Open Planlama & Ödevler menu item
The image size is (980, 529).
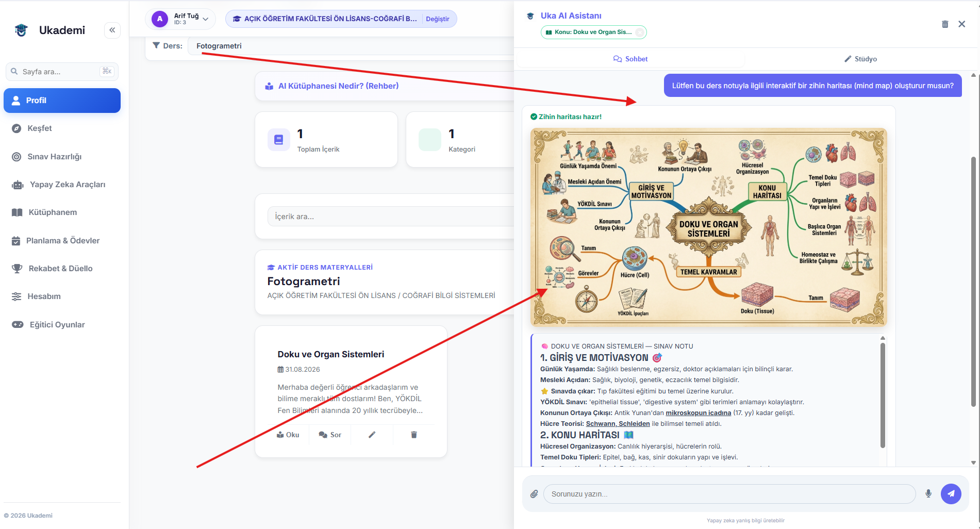(x=62, y=241)
